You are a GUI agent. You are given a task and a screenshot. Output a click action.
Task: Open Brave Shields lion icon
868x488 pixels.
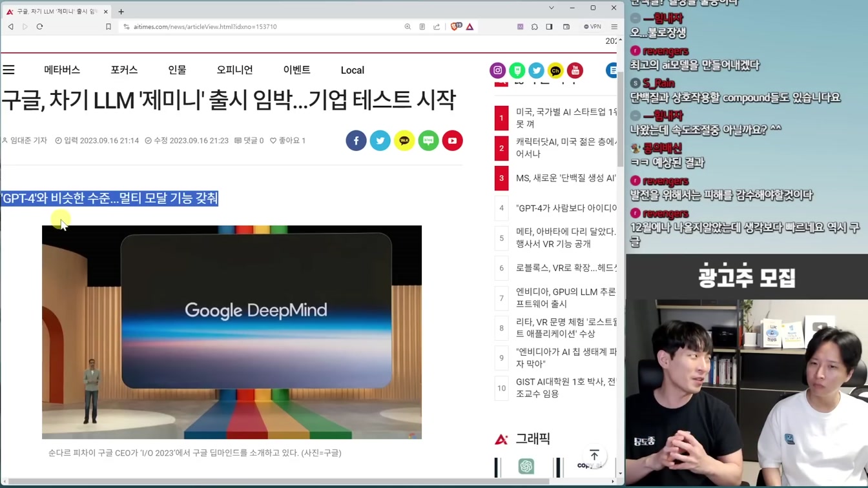tap(456, 26)
